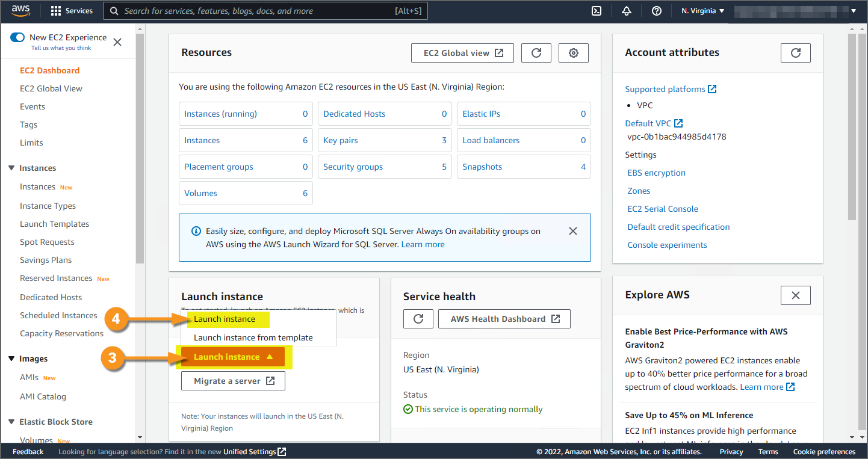Refresh the Account attributes panel
Image resolution: width=868 pixels, height=459 pixels.
pos(795,53)
